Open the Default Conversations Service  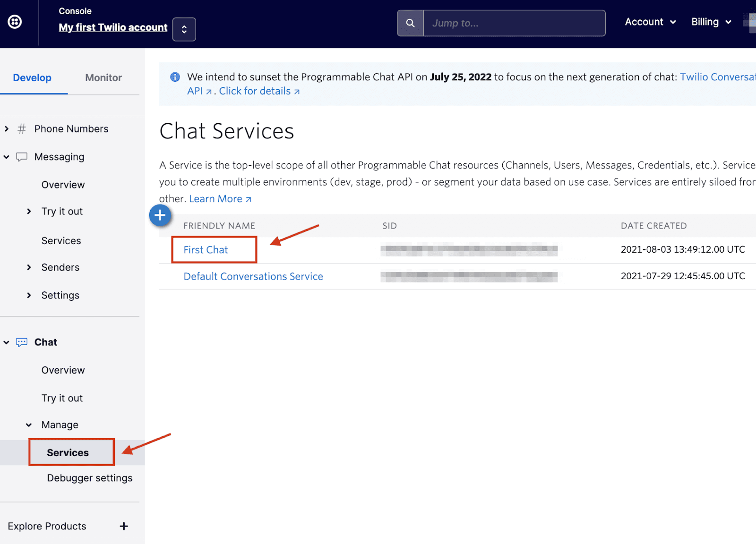coord(253,276)
